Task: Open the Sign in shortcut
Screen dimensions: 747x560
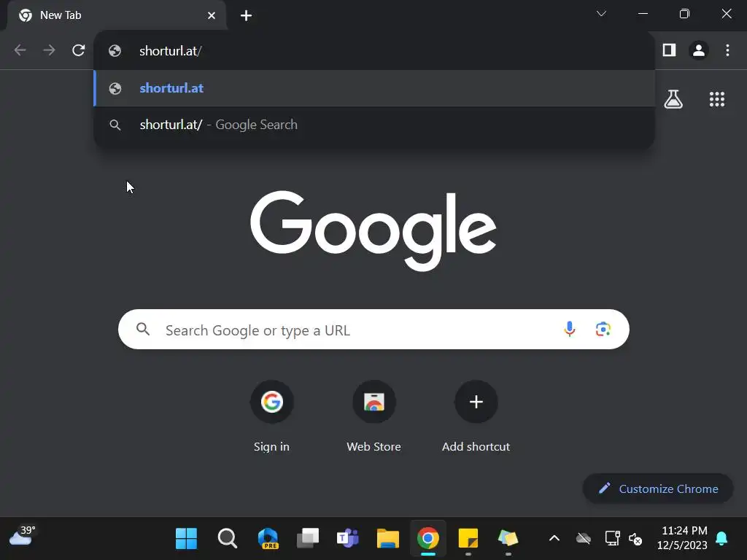Action: pyautogui.click(x=271, y=416)
